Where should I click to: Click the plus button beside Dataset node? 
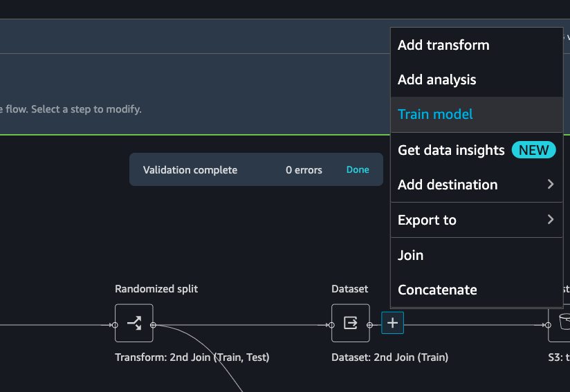393,323
